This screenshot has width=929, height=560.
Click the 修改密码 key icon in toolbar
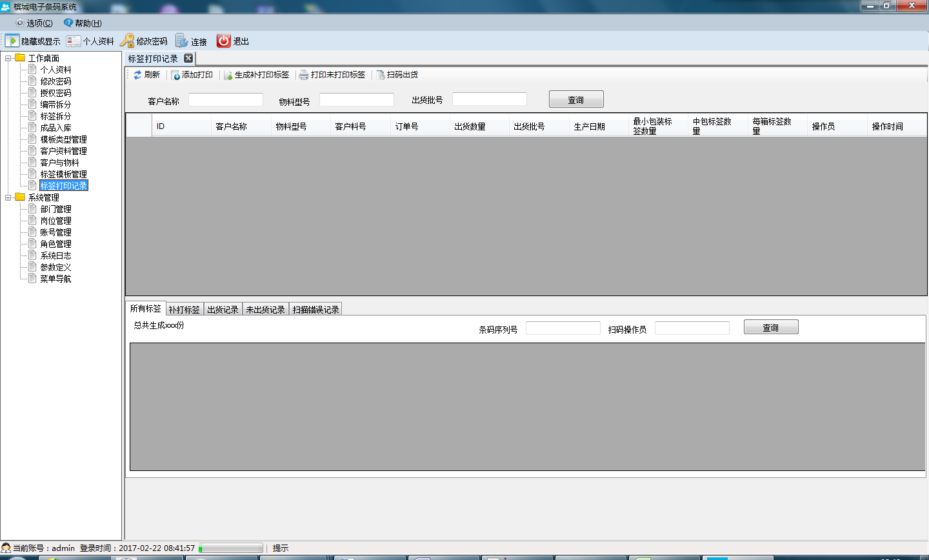tap(127, 41)
